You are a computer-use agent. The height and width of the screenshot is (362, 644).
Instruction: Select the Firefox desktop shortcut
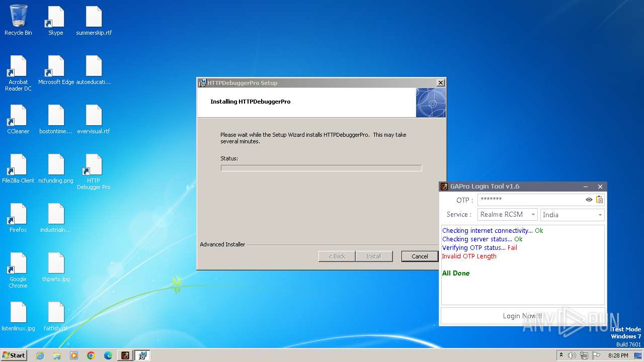(x=18, y=217)
